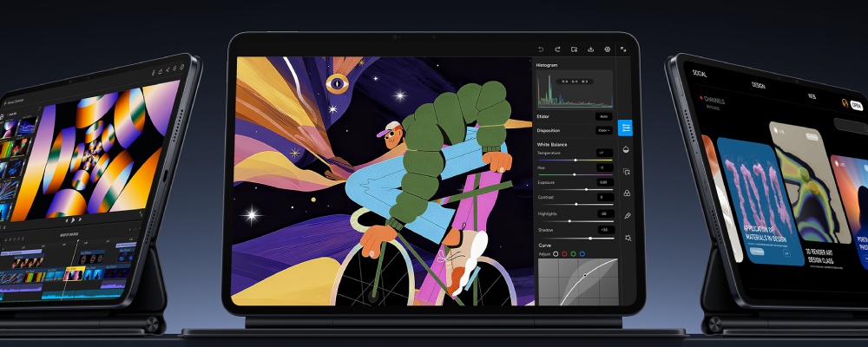Click the Highlights slider track
The width and height of the screenshot is (868, 347).
click(575, 221)
